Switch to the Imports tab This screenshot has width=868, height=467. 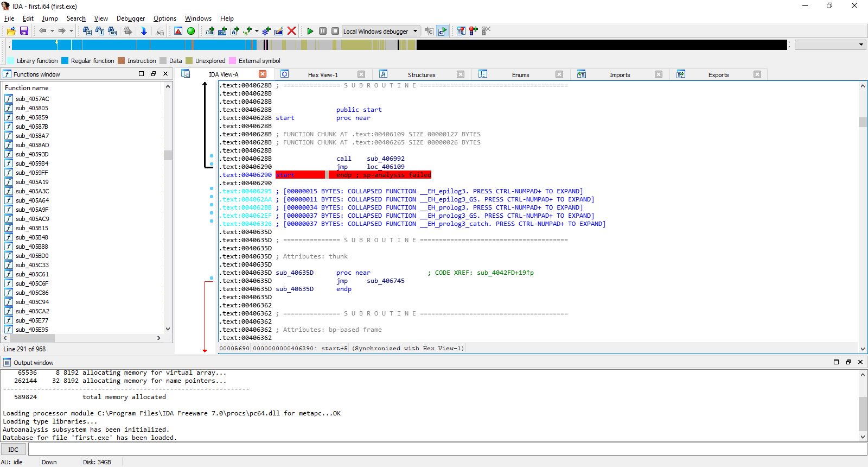620,75
